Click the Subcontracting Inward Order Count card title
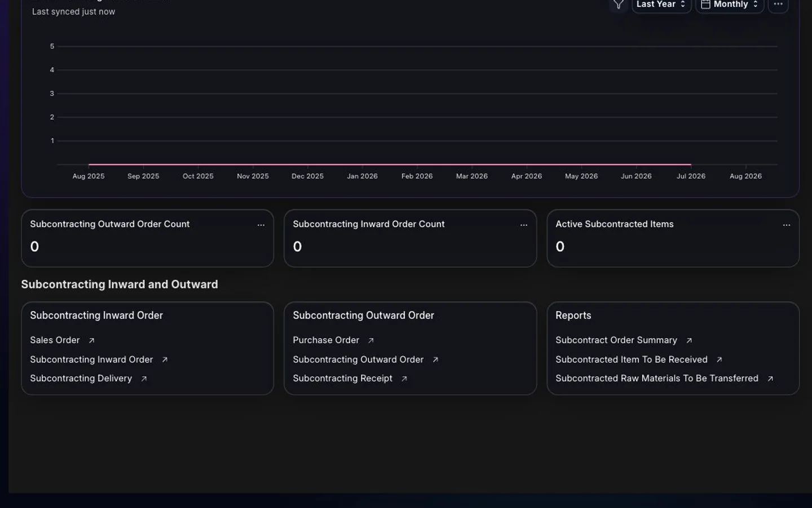Viewport: 812px width, 508px height. [x=369, y=224]
